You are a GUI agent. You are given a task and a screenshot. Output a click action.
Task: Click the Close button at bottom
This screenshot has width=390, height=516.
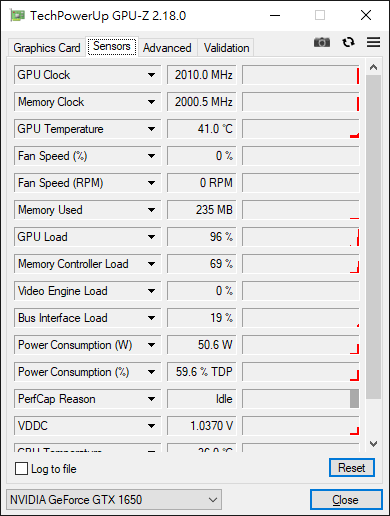(x=346, y=500)
